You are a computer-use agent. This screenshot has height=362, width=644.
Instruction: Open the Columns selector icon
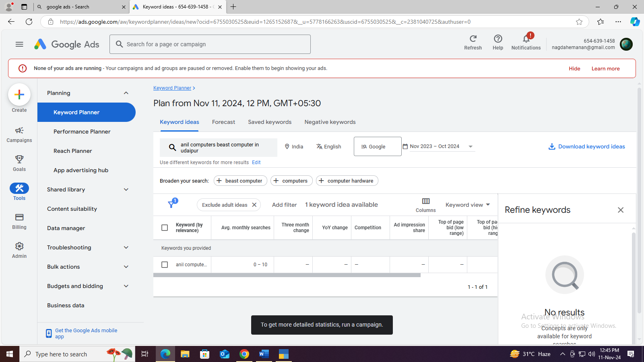point(425,201)
